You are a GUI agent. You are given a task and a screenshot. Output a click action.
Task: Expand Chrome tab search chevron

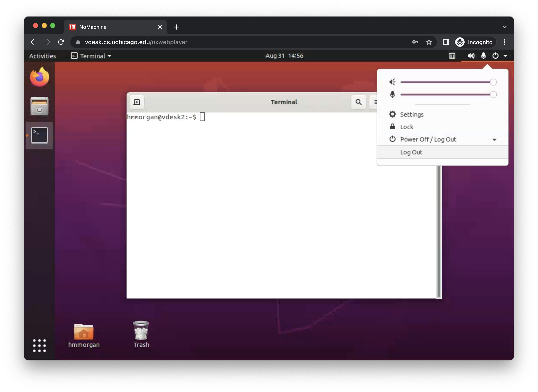click(x=504, y=27)
